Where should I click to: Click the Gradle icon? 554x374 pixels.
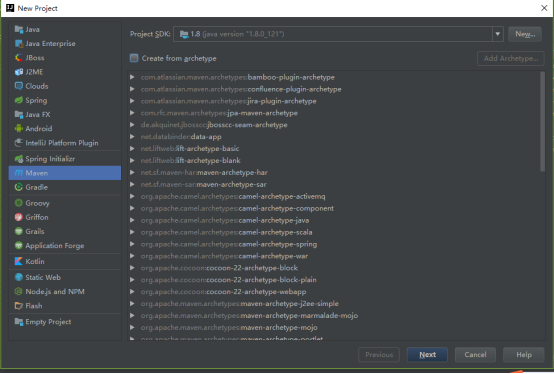pos(19,187)
